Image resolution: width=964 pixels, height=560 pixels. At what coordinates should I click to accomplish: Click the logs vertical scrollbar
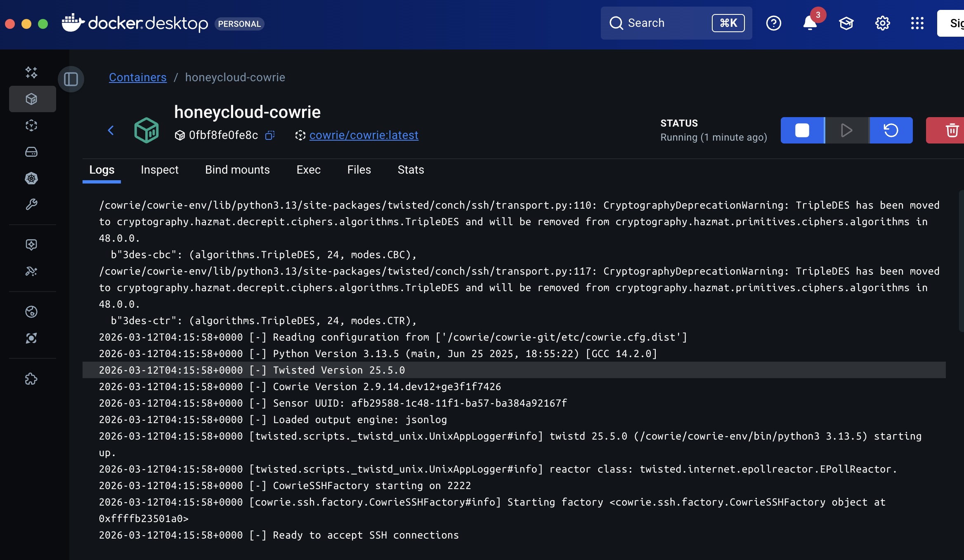tap(961, 261)
